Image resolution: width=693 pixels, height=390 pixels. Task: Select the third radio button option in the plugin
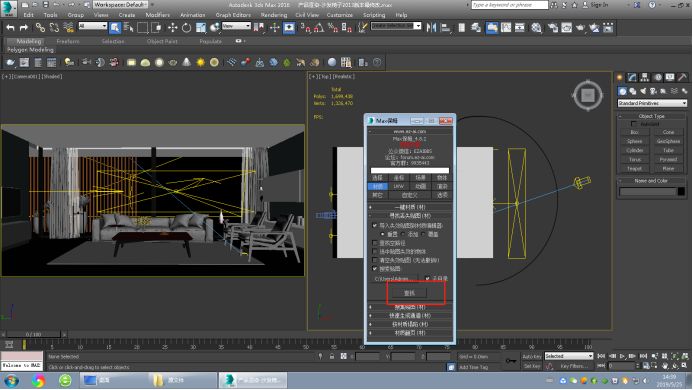coord(423,234)
